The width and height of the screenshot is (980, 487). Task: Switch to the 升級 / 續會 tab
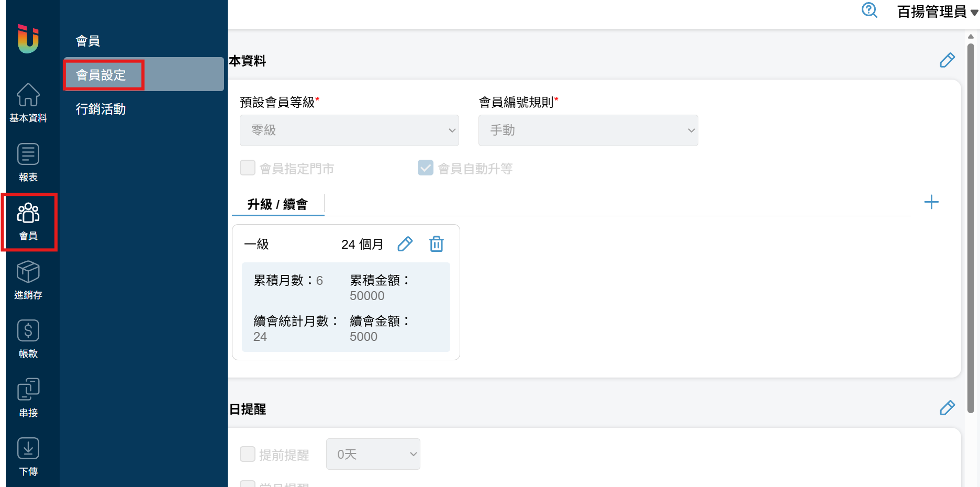coord(277,204)
